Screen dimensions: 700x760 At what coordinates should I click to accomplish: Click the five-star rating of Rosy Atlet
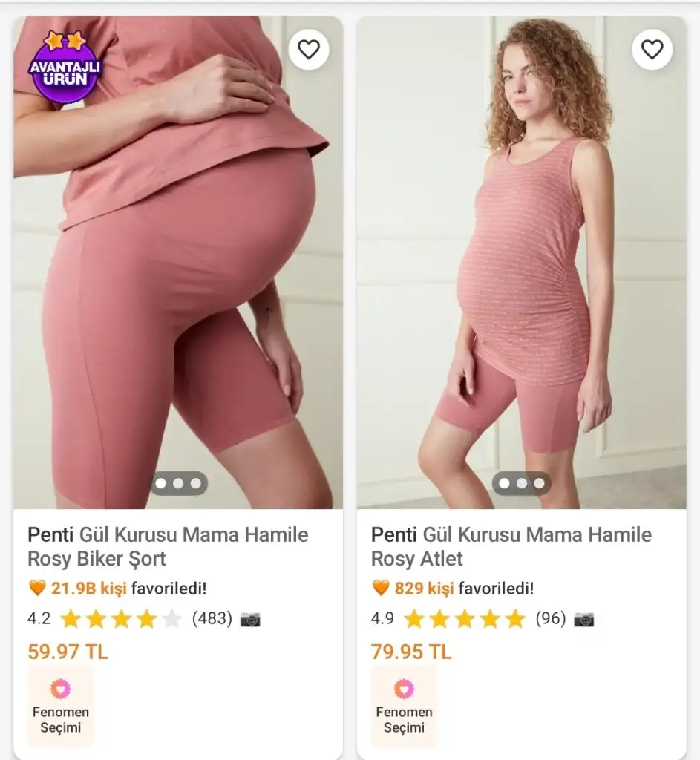point(464,619)
